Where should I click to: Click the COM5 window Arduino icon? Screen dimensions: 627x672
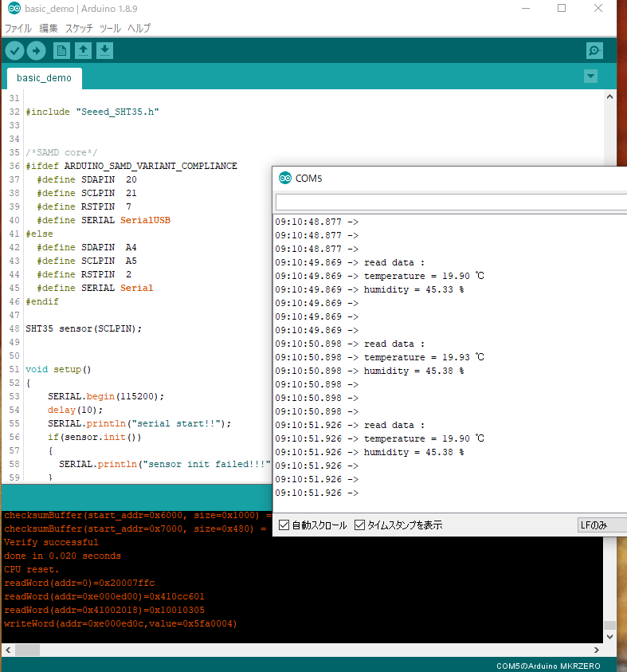point(285,178)
